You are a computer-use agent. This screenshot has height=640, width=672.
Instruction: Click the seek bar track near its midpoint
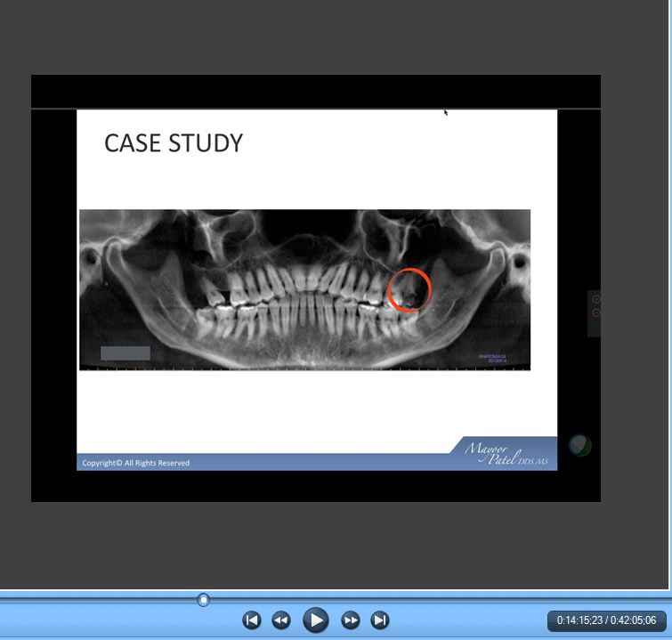pyautogui.click(x=334, y=600)
